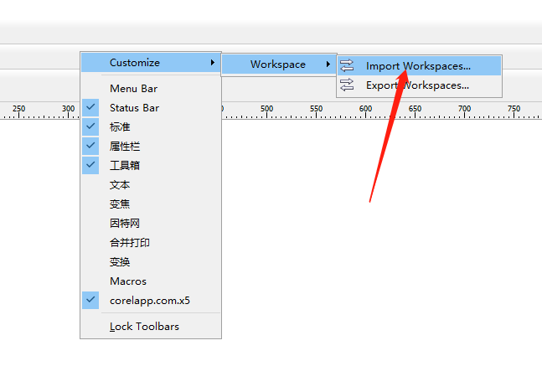Uncheck the corelapp.com.x5 toolbar
The width and height of the screenshot is (542, 392).
(151, 301)
